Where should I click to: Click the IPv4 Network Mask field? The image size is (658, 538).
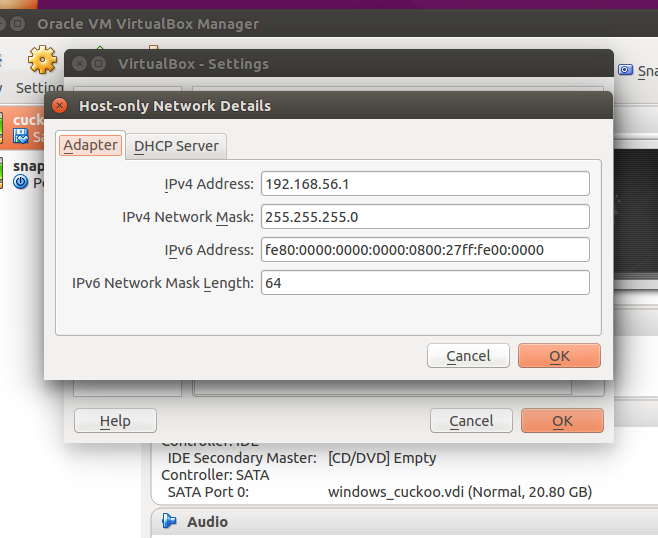pyautogui.click(x=425, y=217)
